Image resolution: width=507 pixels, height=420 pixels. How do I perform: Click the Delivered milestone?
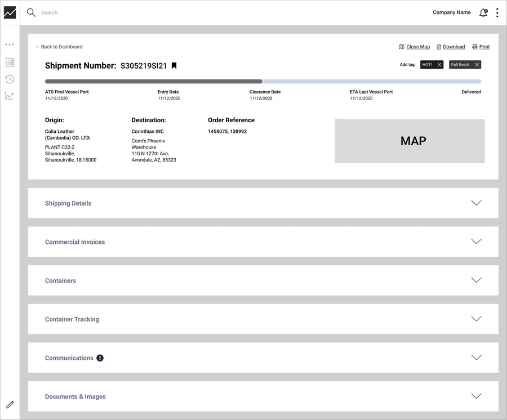[471, 92]
